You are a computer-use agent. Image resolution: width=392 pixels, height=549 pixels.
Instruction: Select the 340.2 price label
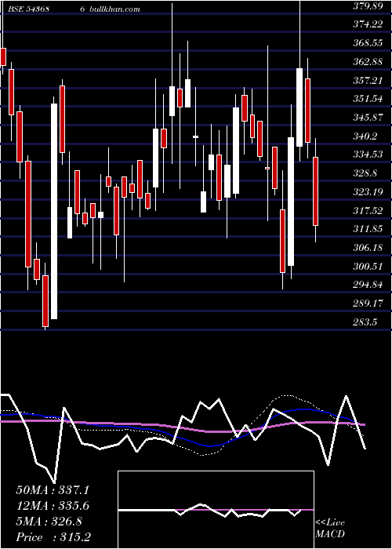pos(365,136)
